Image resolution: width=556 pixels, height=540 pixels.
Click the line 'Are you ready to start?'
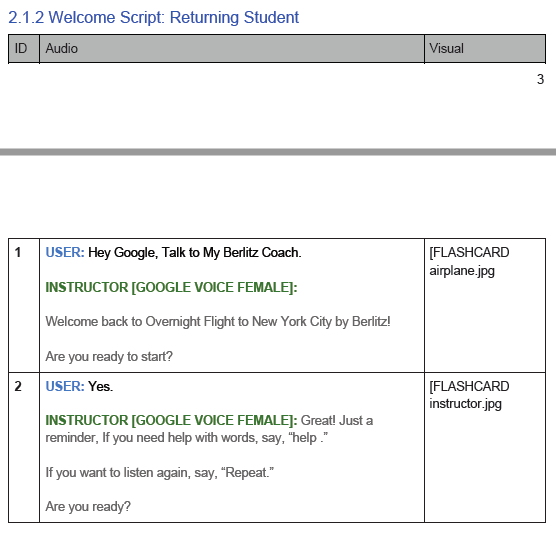(x=109, y=356)
